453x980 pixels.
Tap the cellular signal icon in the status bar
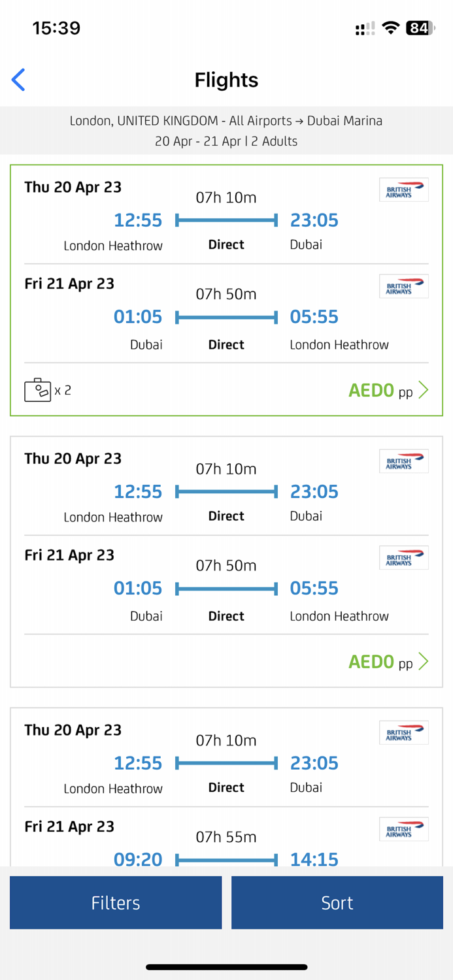(363, 27)
